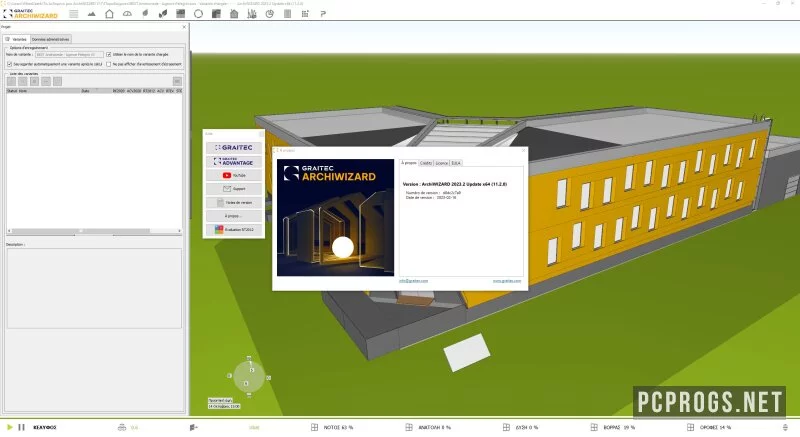The height and width of the screenshot is (437, 800).
Task: Open the EULA tab in the About dialog
Action: (456, 163)
